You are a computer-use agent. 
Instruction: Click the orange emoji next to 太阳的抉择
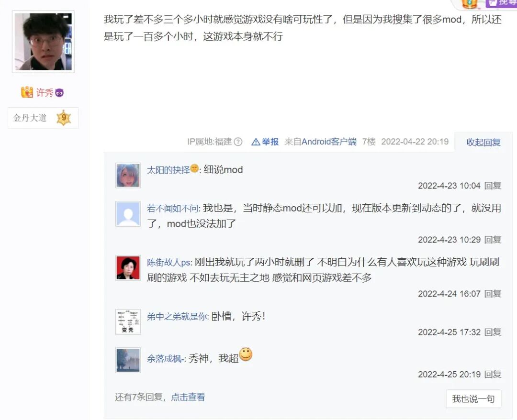click(194, 168)
